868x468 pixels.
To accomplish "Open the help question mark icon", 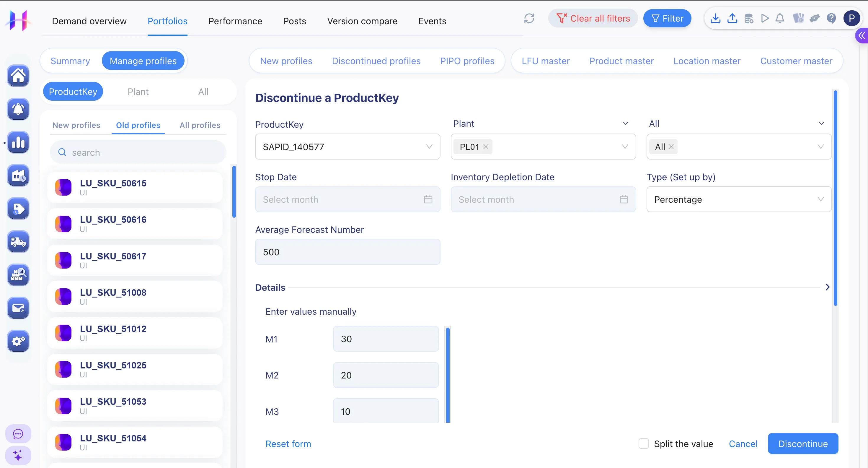I will [x=831, y=18].
